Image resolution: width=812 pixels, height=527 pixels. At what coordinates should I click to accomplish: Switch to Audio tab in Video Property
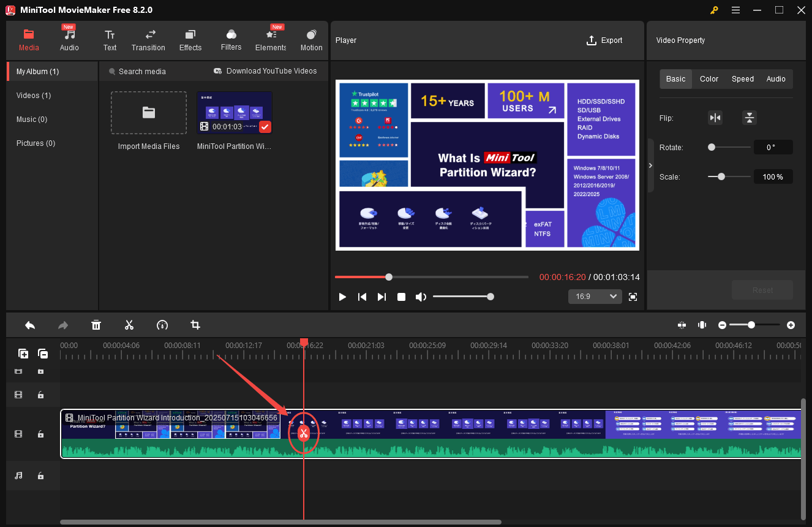tap(776, 79)
